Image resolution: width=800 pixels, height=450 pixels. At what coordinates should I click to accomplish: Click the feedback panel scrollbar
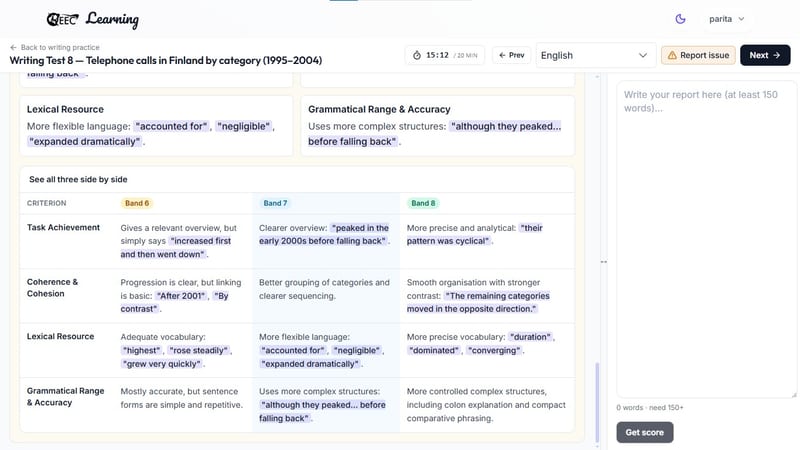(x=597, y=402)
